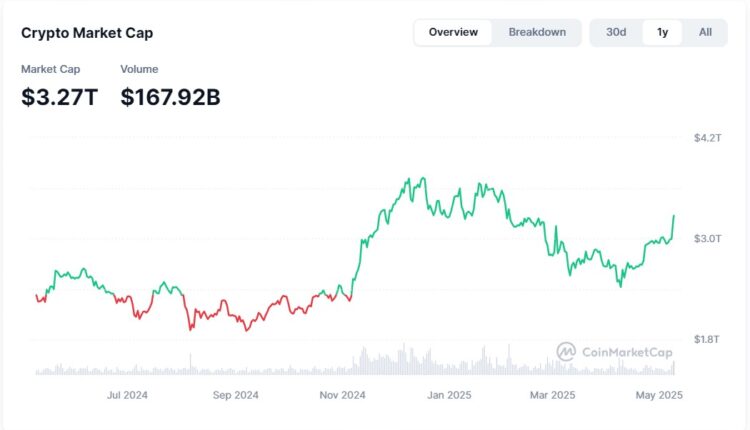The height and width of the screenshot is (430, 750).
Task: Click the CoinMarketCap logo icon
Action: pyautogui.click(x=566, y=351)
